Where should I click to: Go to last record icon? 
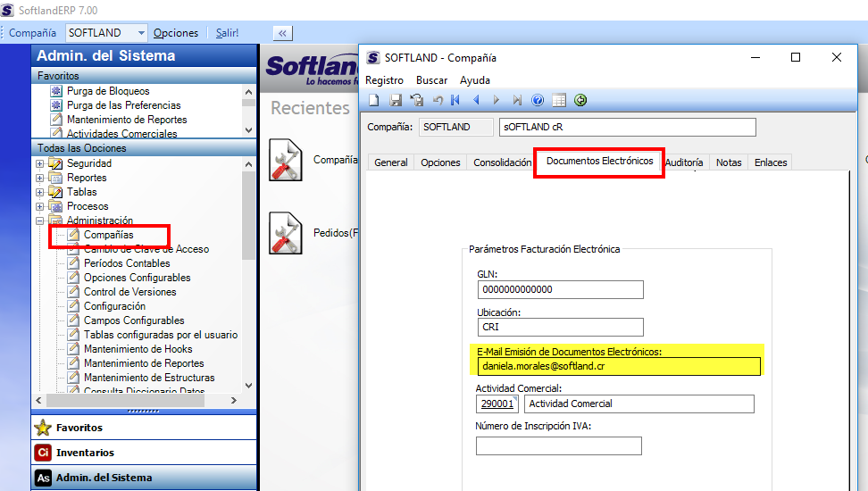[517, 100]
